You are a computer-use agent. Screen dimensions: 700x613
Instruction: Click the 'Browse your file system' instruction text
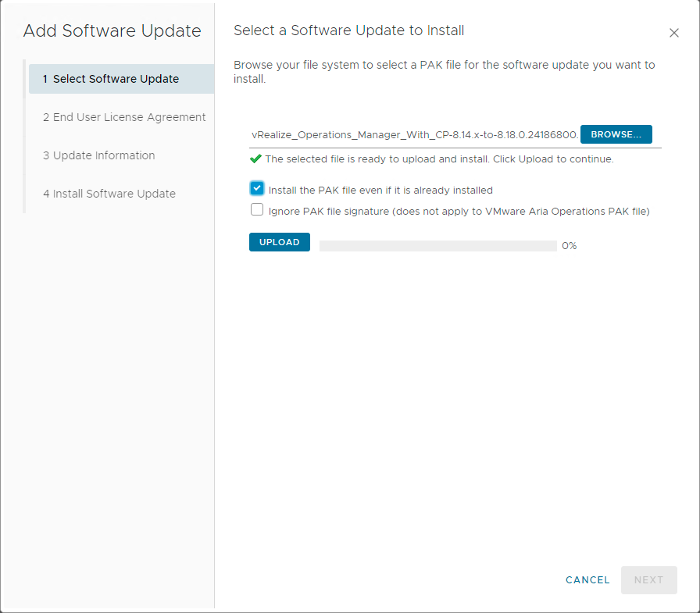point(445,72)
